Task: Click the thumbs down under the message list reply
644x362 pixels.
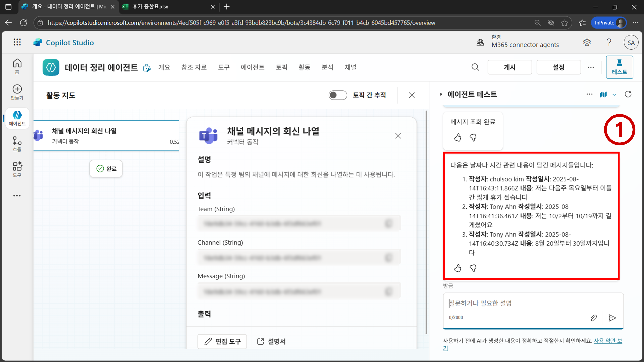Action: (473, 268)
